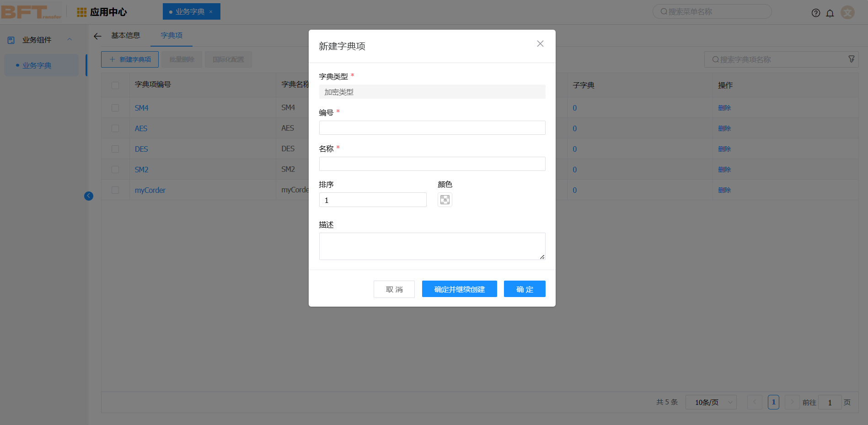This screenshot has height=425, width=868.
Task: Click inside the 描述 description textarea
Action: (432, 246)
